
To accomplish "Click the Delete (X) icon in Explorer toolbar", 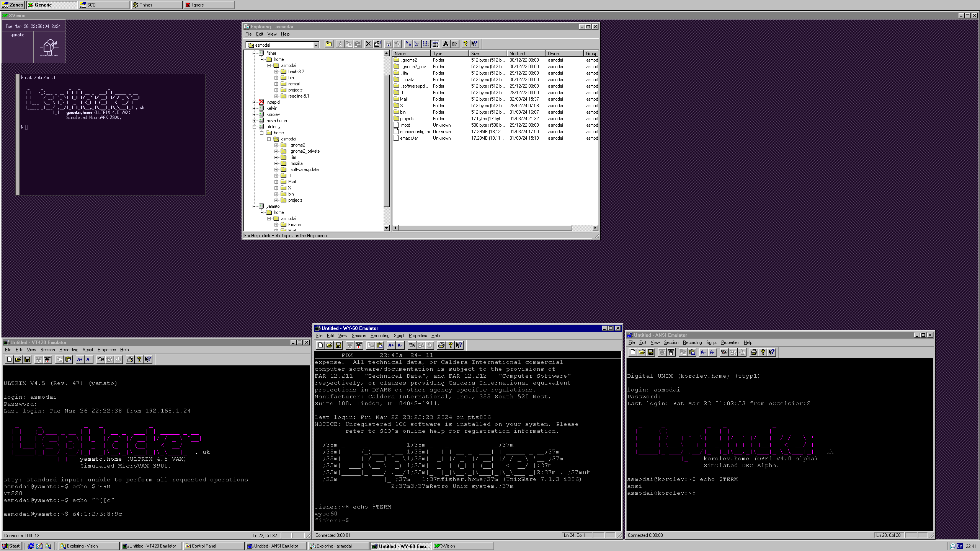I will 368,44.
